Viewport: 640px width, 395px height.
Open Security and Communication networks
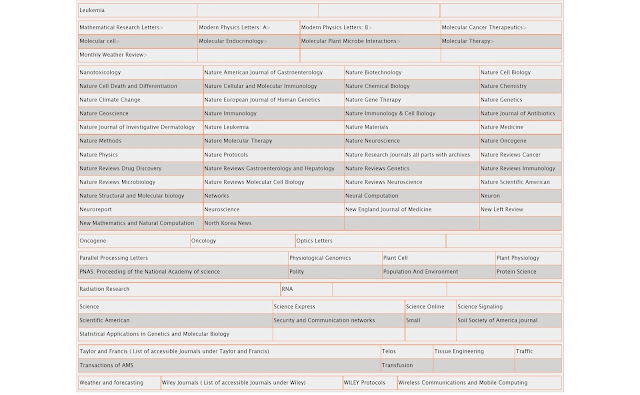pos(324,321)
